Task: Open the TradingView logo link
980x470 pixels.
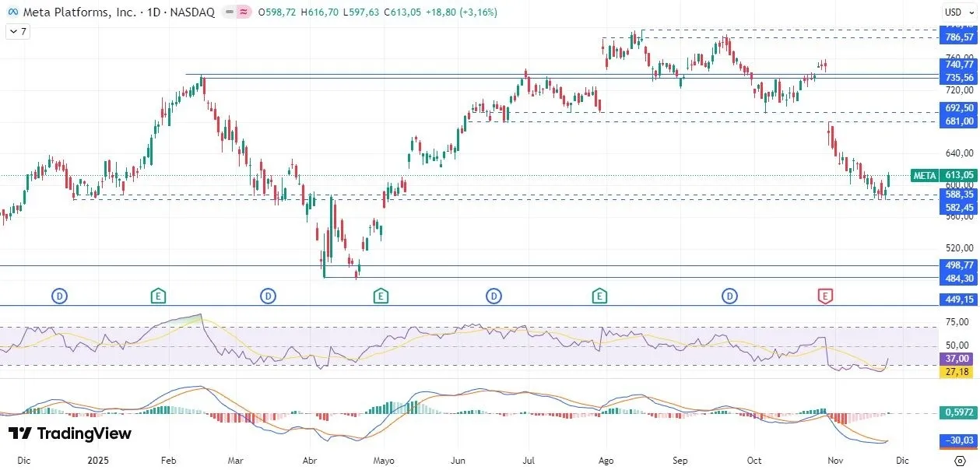Action: pyautogui.click(x=70, y=433)
